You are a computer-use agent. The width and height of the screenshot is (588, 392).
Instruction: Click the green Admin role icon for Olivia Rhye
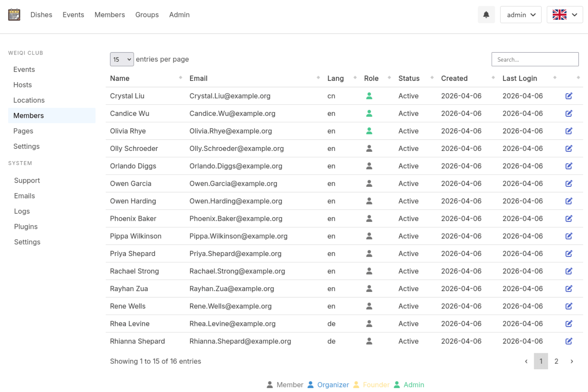click(x=369, y=131)
